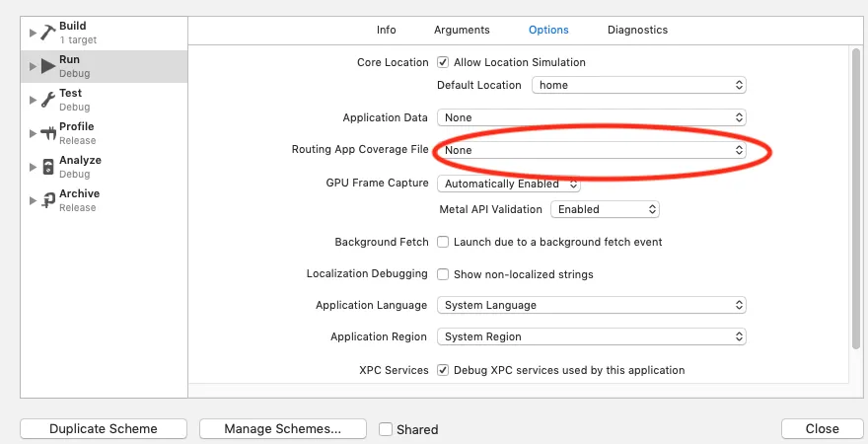868x444 pixels.
Task: Switch to the Arguments tab
Action: pyautogui.click(x=462, y=31)
